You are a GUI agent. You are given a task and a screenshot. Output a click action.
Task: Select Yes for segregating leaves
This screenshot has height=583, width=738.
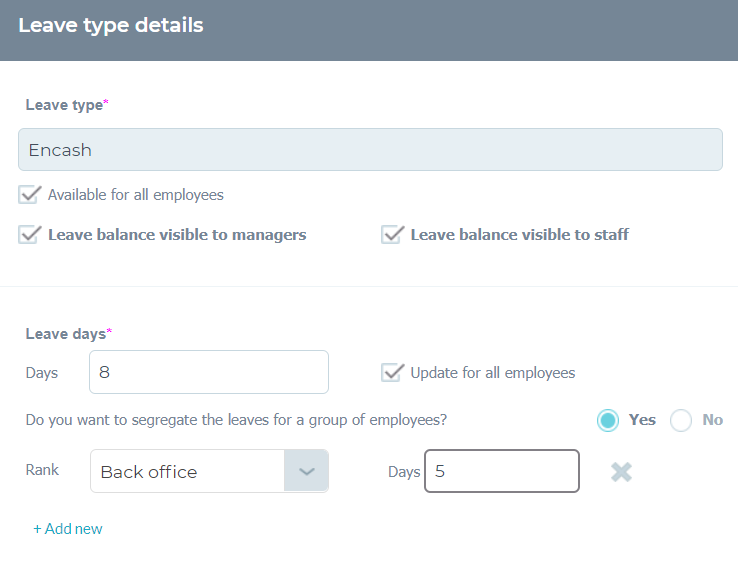coord(608,420)
